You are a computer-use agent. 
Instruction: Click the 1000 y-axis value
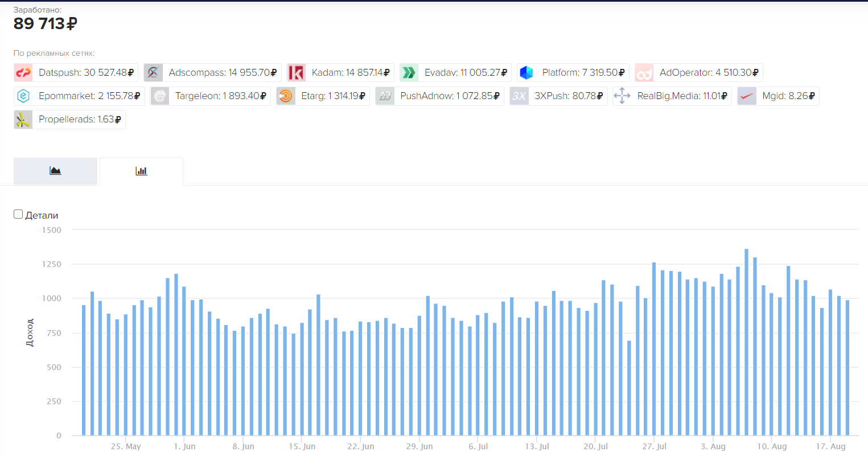pos(52,298)
